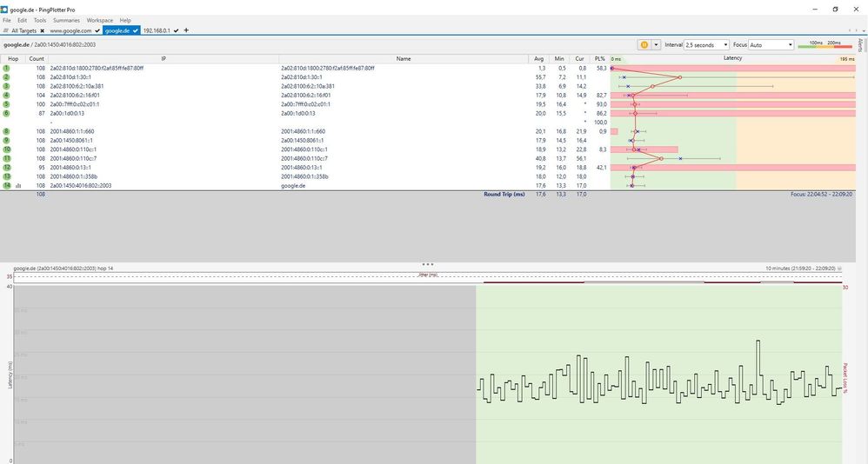Click the hop 9 green circle icon
Viewport: 868px width, 464px height.
click(7, 141)
